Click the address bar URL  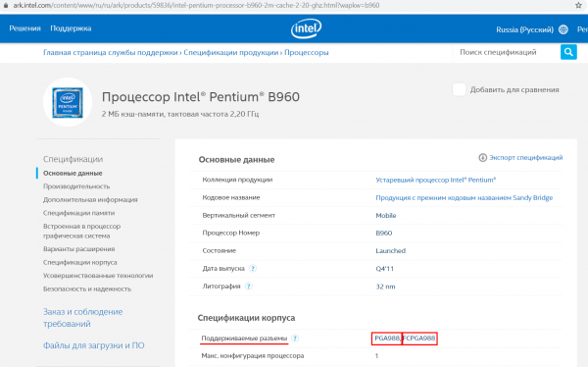pyautogui.click(x=197, y=5)
